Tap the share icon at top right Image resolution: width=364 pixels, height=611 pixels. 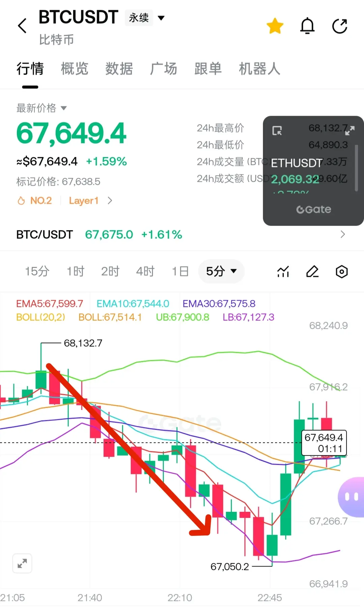point(340,26)
